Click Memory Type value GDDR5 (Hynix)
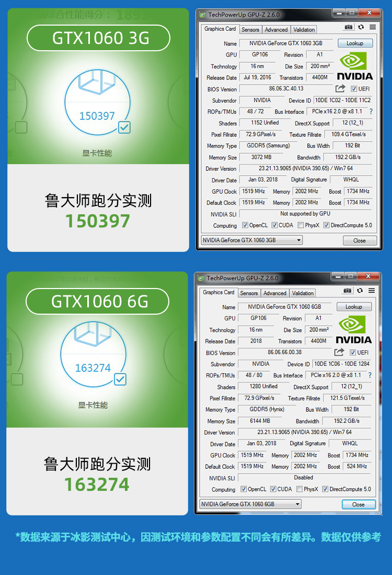392x575 pixels. pos(267,409)
